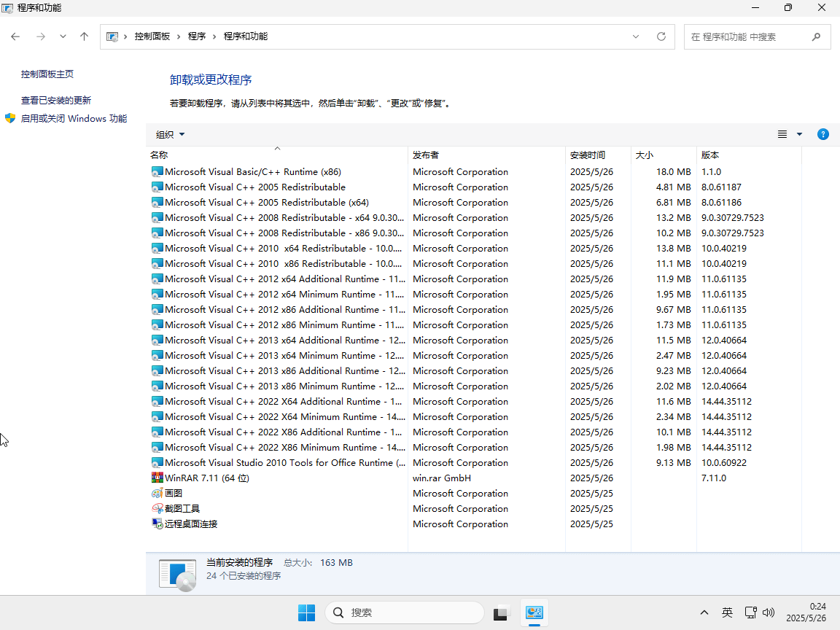Sort the list by 安装时间 column header
Image resolution: width=840 pixels, height=630 pixels.
coord(588,155)
